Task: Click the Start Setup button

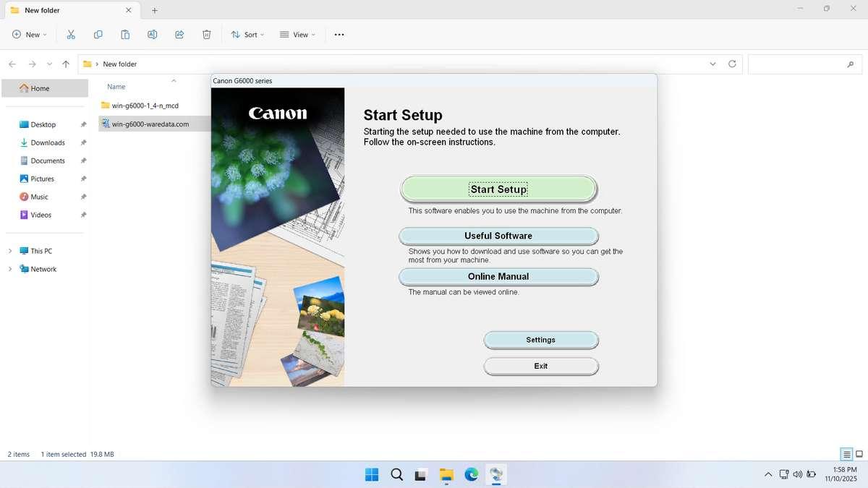Action: [x=498, y=189]
